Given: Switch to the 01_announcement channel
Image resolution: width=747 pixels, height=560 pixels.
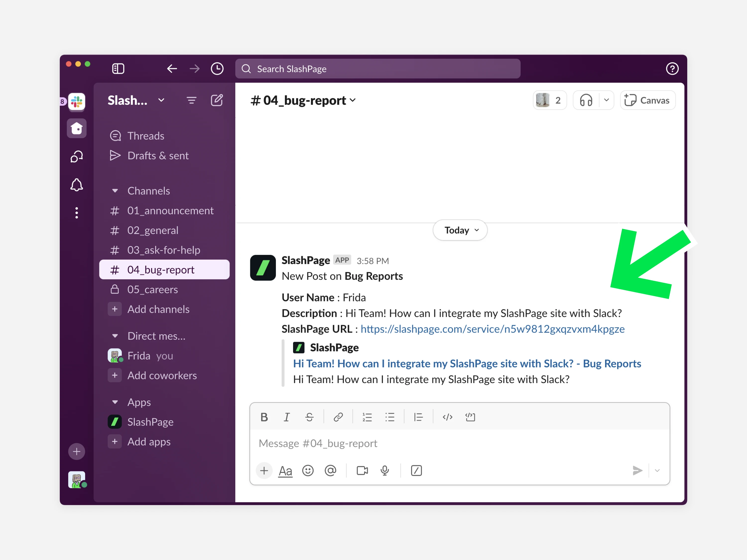Looking at the screenshot, I should point(164,211).
